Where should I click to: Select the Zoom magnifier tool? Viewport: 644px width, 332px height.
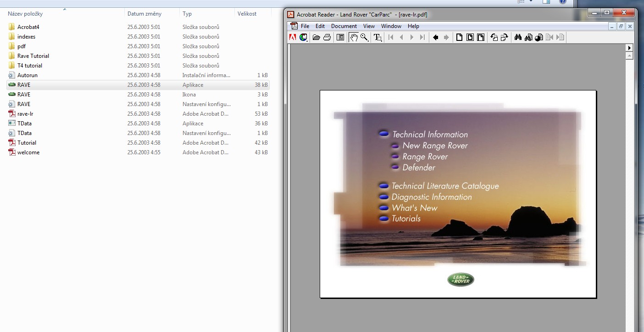click(365, 38)
